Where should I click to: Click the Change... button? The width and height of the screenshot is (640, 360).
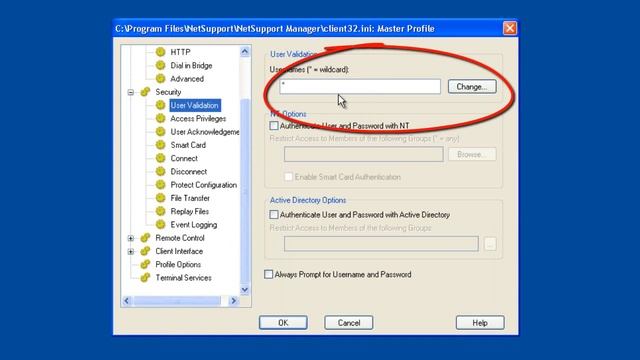pyautogui.click(x=472, y=87)
